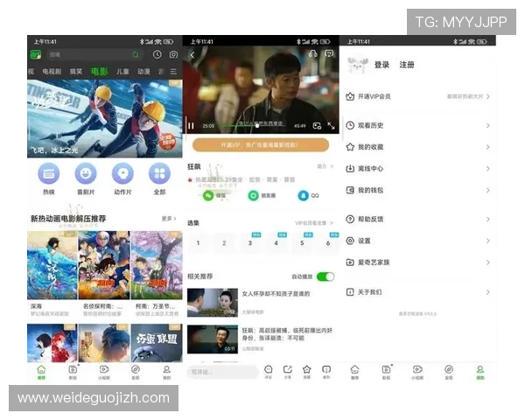The image size is (525, 420).
Task: Tap the 登录 login link
Action: coord(381,65)
